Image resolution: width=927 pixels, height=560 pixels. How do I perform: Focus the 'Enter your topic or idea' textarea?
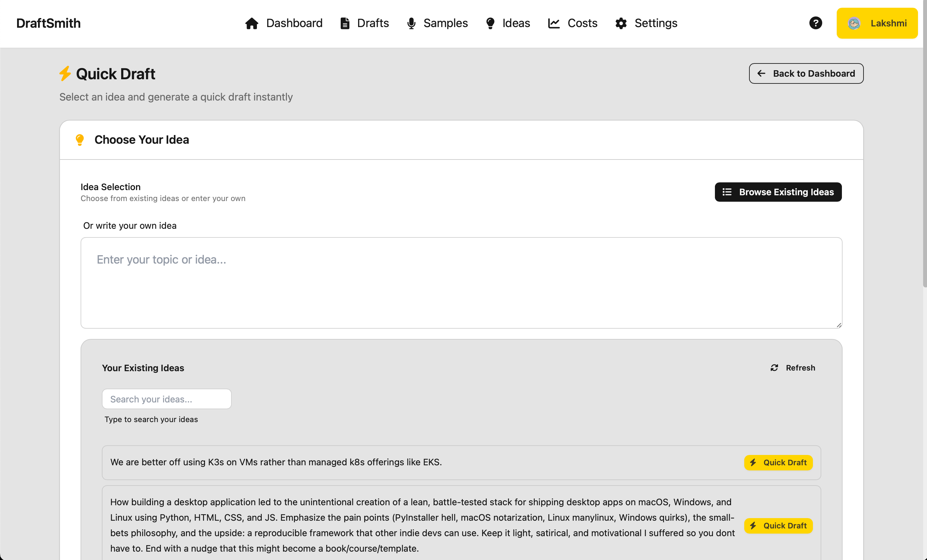coord(461,283)
